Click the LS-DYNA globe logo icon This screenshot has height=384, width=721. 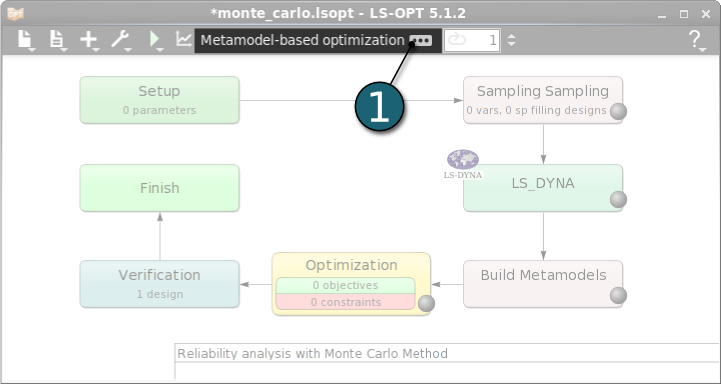pyautogui.click(x=463, y=164)
